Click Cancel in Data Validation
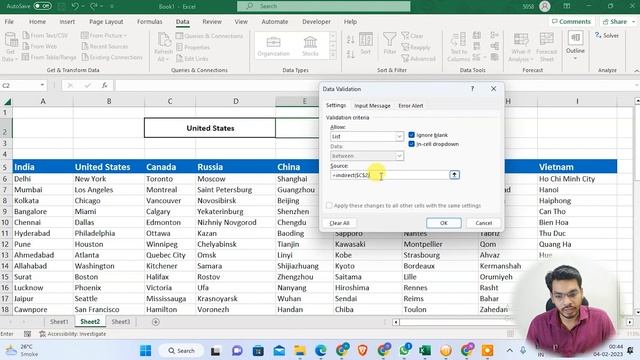 (484, 223)
